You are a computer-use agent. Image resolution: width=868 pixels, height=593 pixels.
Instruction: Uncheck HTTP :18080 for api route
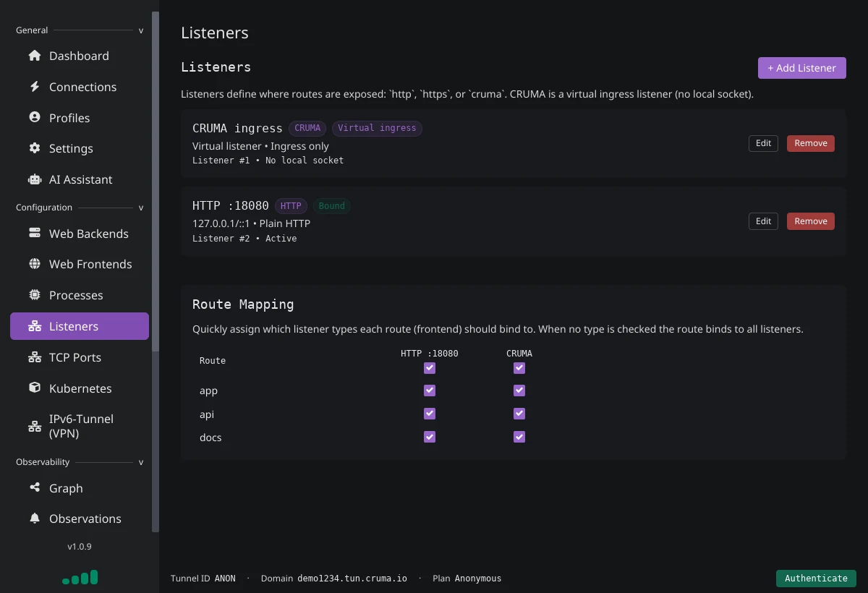[430, 414]
